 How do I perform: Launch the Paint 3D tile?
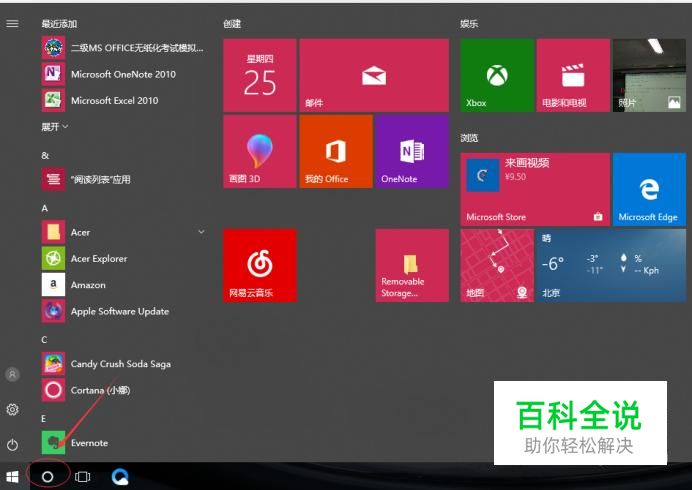pyautogui.click(x=260, y=151)
